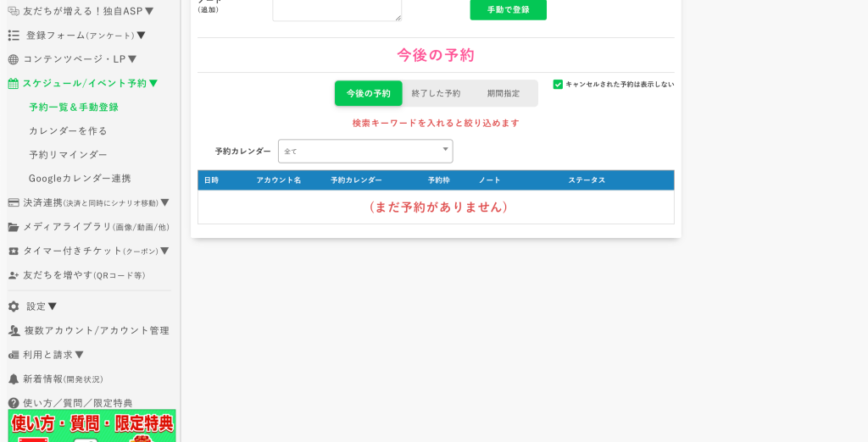This screenshot has width=868, height=442.
Task: Click the ticket icon beside タイマー付きチケット
Action: pyautogui.click(x=14, y=251)
